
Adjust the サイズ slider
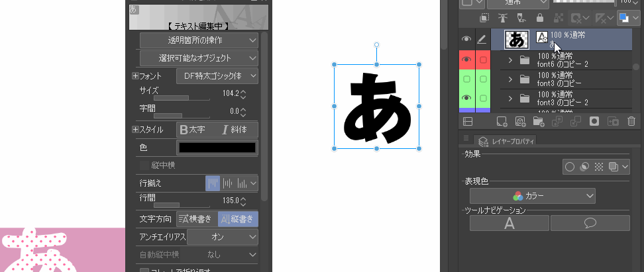coord(182,98)
